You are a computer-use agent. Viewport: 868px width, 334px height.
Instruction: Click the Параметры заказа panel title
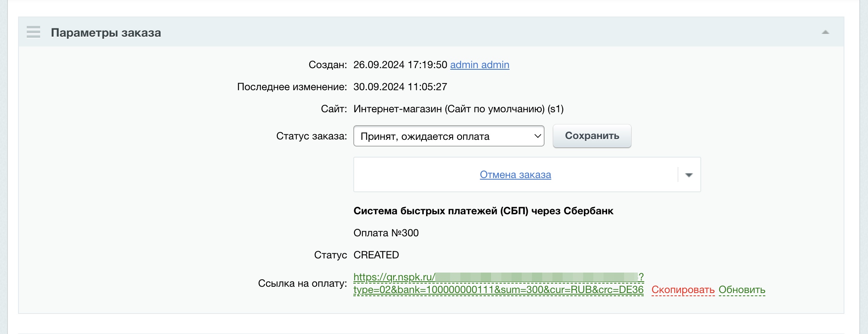106,33
